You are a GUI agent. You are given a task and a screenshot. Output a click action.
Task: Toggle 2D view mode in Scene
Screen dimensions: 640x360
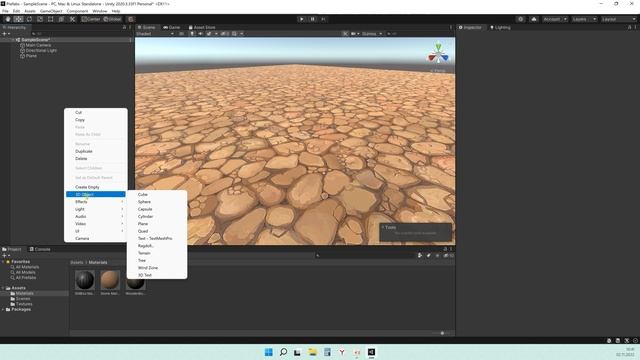tap(182, 34)
